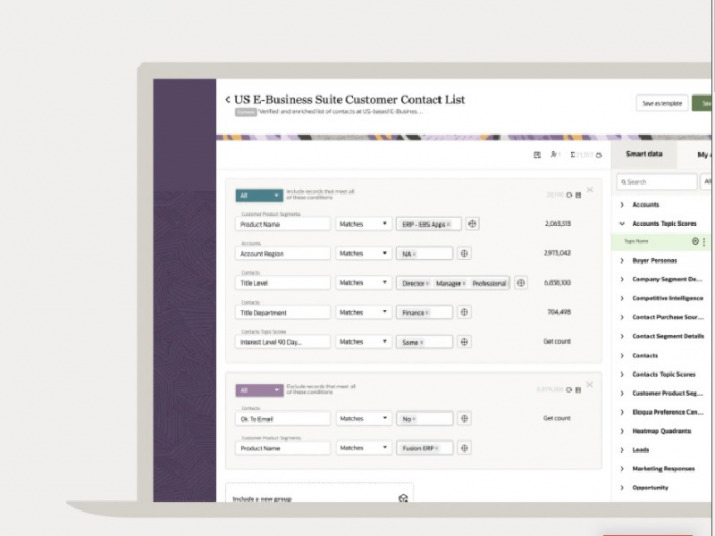Click the value picker icon for Interest Level

pyautogui.click(x=464, y=342)
